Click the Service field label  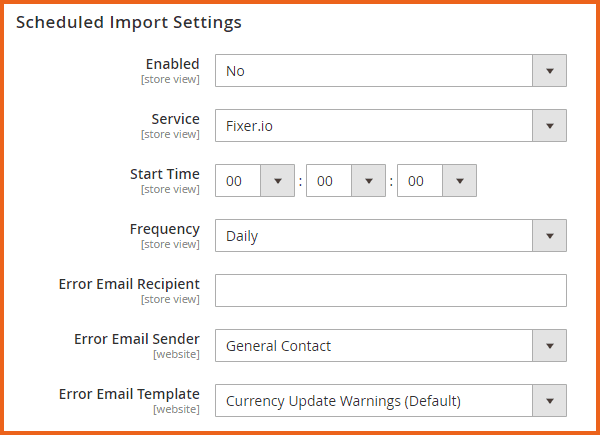click(x=176, y=119)
